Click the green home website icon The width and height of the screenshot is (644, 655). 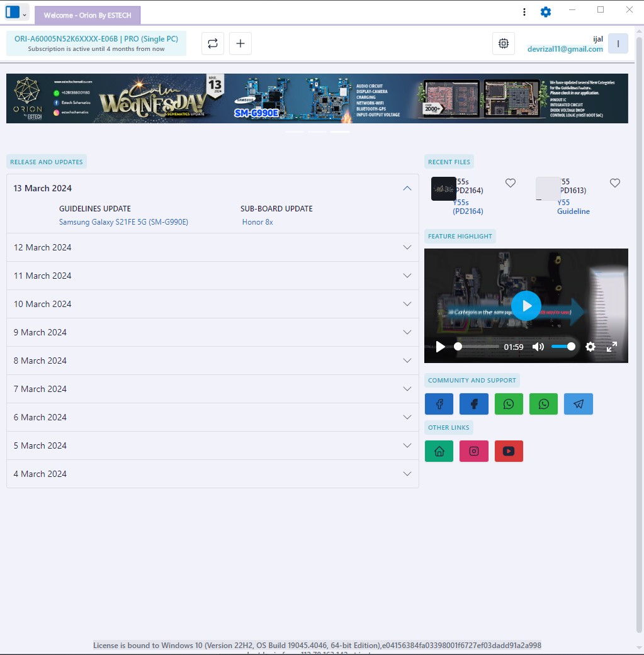[x=439, y=451]
